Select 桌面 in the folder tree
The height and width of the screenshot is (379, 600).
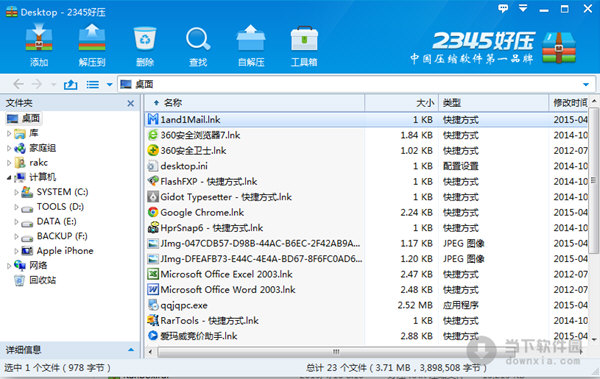(23, 118)
